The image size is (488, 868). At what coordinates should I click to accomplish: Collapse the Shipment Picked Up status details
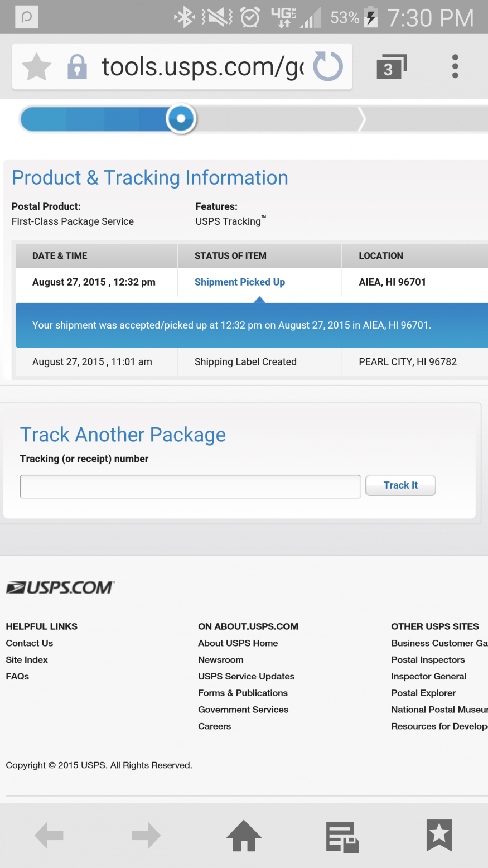tap(239, 282)
